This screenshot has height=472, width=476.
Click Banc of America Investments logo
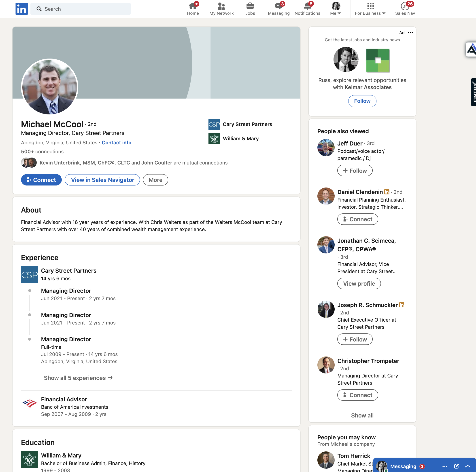[x=30, y=403]
